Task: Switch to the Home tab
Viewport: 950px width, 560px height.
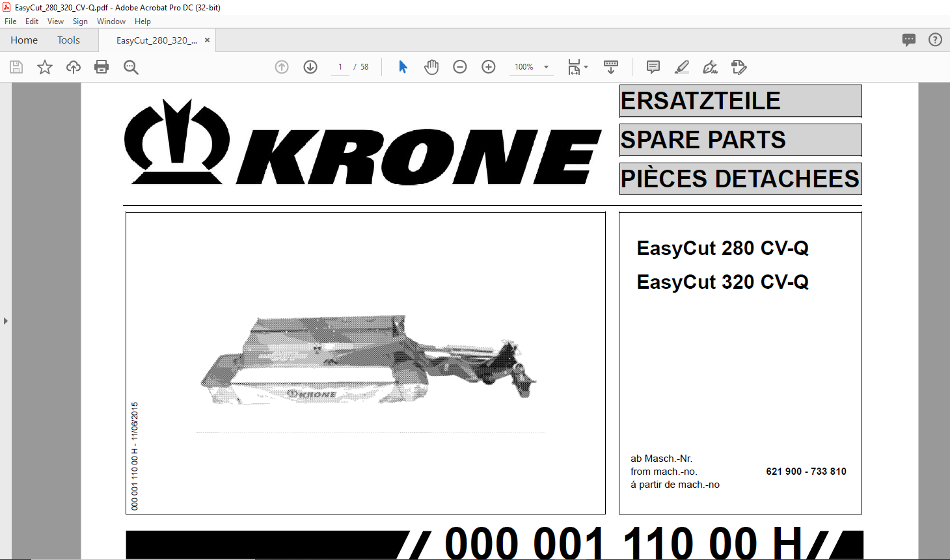Action: 24,40
